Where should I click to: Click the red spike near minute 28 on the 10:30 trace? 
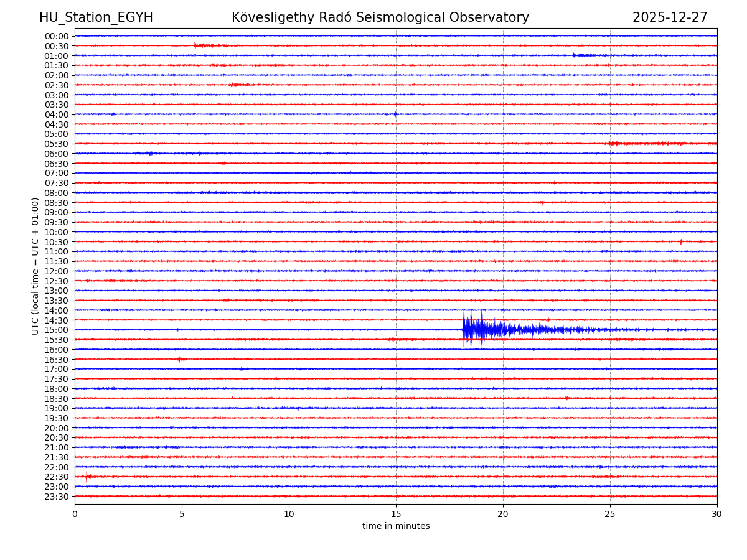tap(680, 241)
